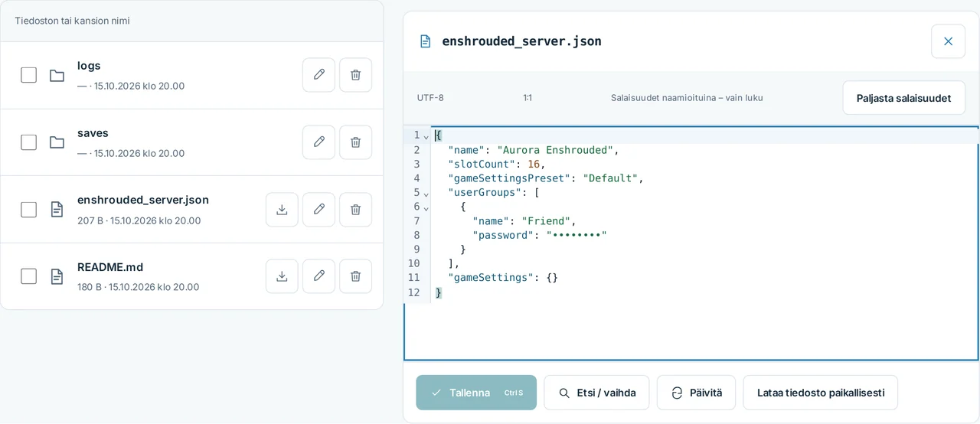This screenshot has width=980, height=424.
Task: Check the README.md row checkbox
Action: click(x=28, y=276)
